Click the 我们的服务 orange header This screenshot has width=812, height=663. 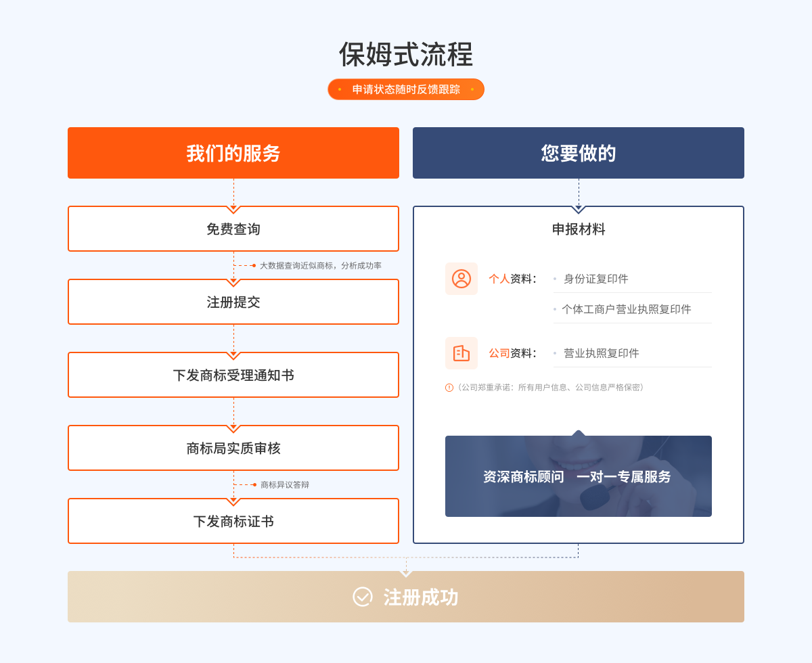pyautogui.click(x=233, y=153)
